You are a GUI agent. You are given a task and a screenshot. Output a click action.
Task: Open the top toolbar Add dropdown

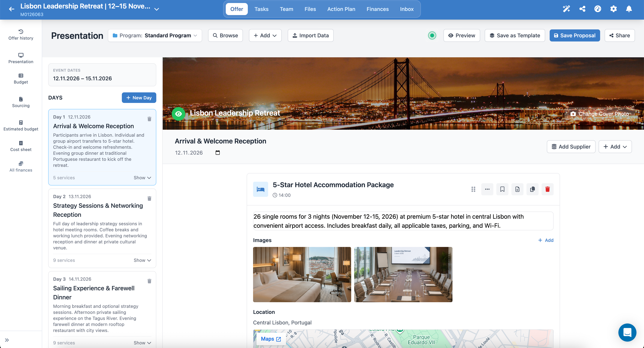pos(265,35)
